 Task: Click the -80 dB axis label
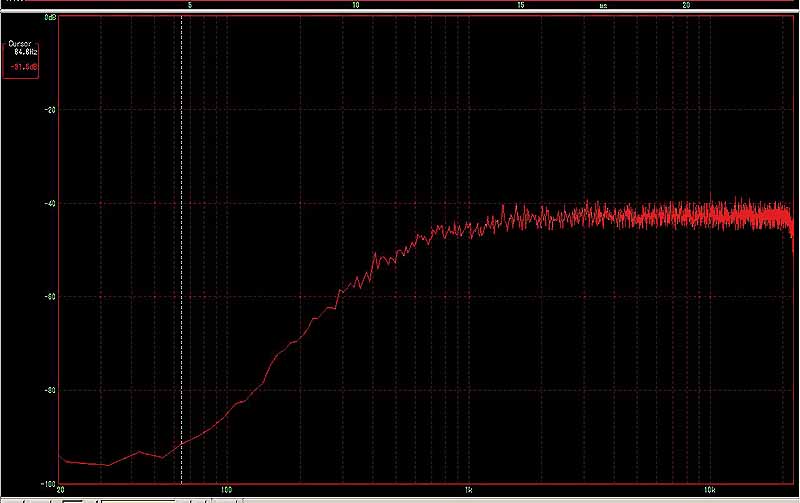tap(49, 389)
